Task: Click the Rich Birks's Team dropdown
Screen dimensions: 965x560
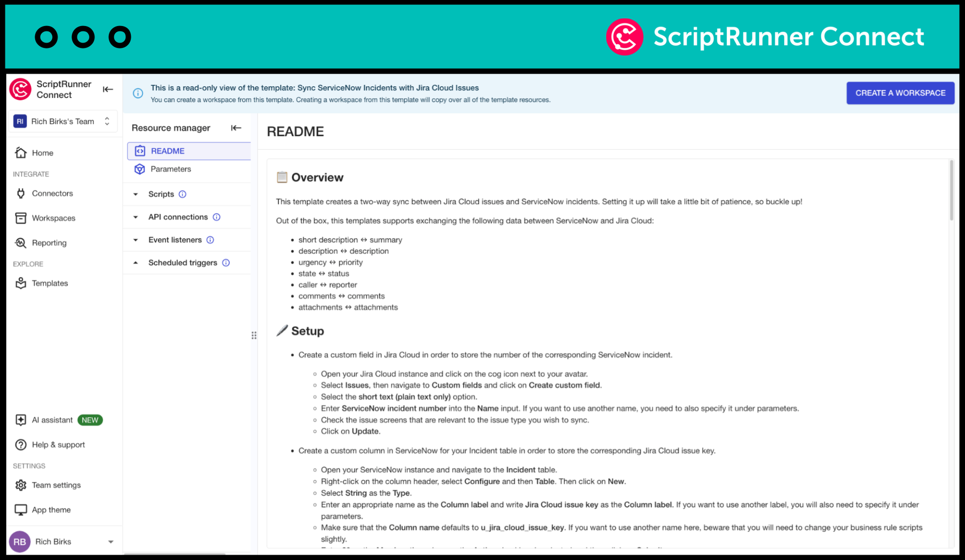Action: [x=61, y=122]
